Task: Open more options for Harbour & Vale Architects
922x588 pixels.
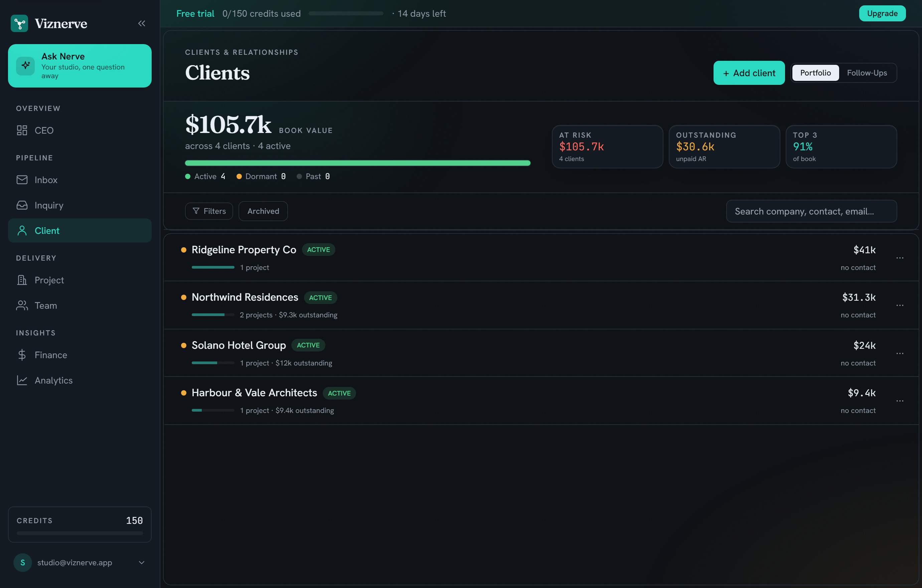Action: click(x=900, y=401)
